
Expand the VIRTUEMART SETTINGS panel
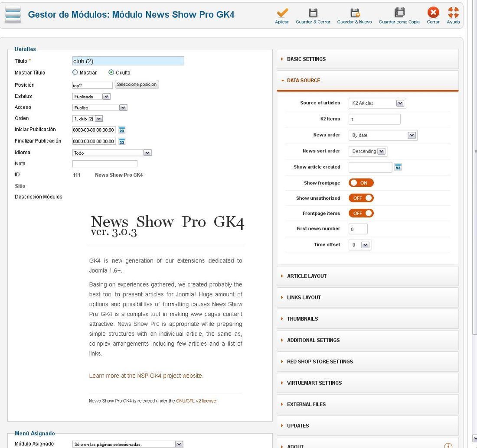(x=367, y=383)
